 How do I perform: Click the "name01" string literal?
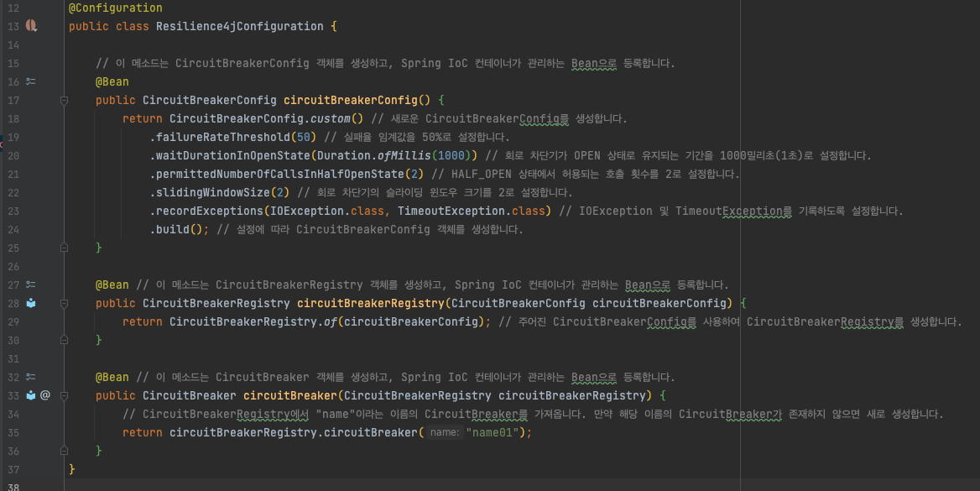(x=492, y=433)
